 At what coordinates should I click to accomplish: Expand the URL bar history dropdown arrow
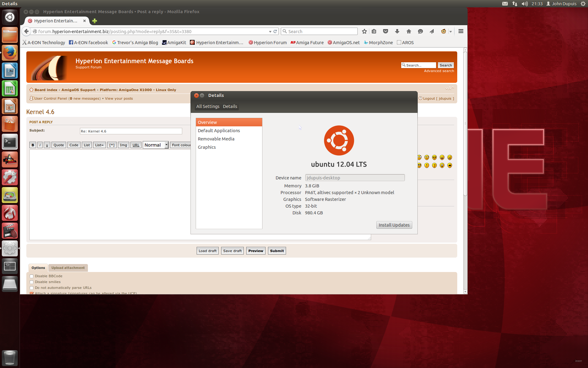(270, 32)
